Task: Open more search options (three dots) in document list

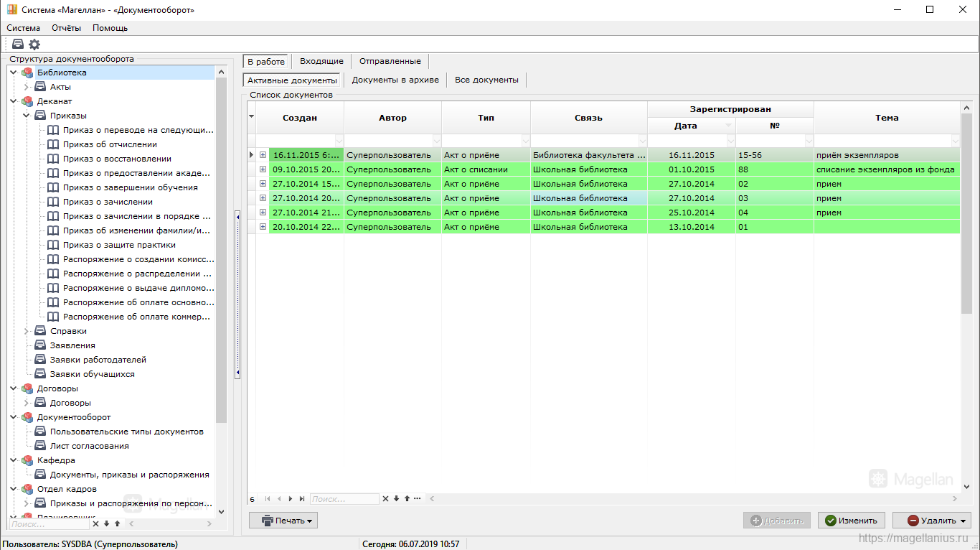Action: tap(418, 498)
